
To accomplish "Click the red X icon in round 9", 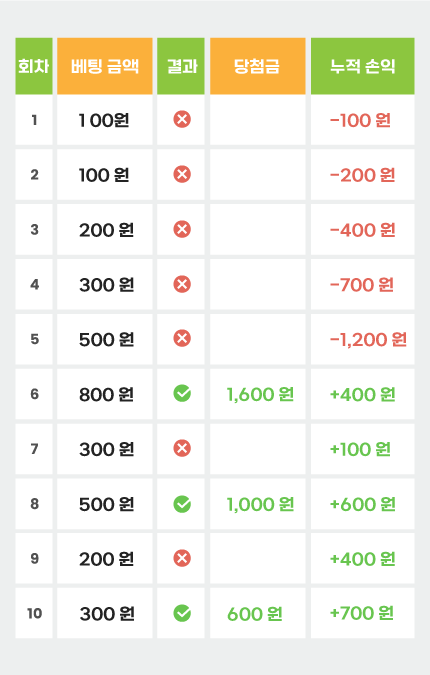I will pos(182,558).
